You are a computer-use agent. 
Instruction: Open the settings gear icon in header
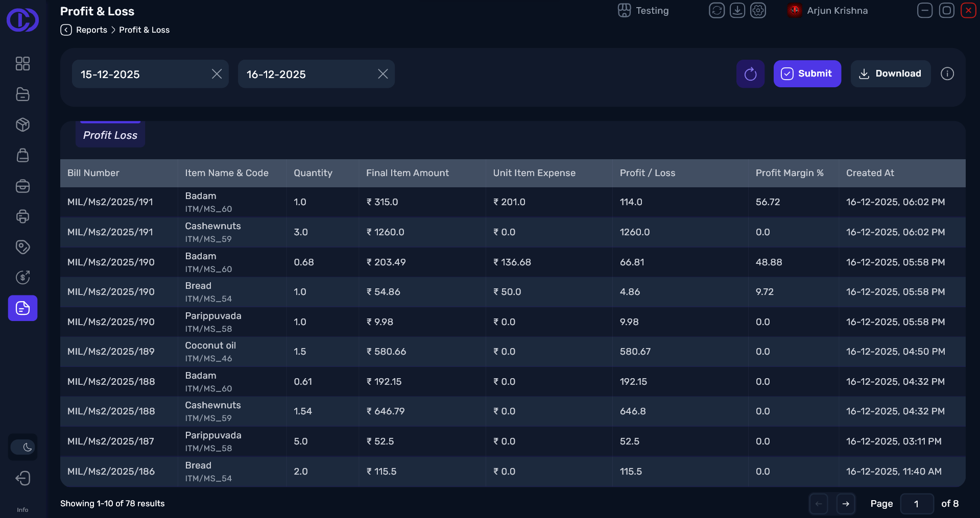pos(758,10)
